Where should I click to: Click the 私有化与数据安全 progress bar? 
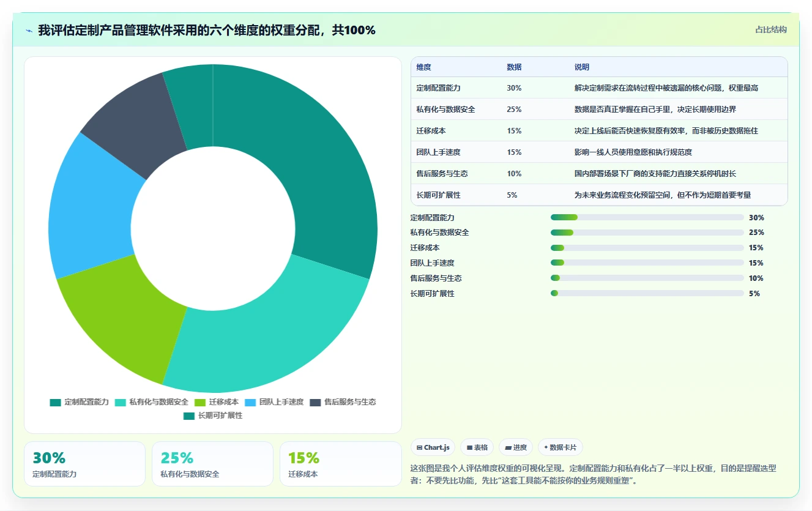(647, 233)
